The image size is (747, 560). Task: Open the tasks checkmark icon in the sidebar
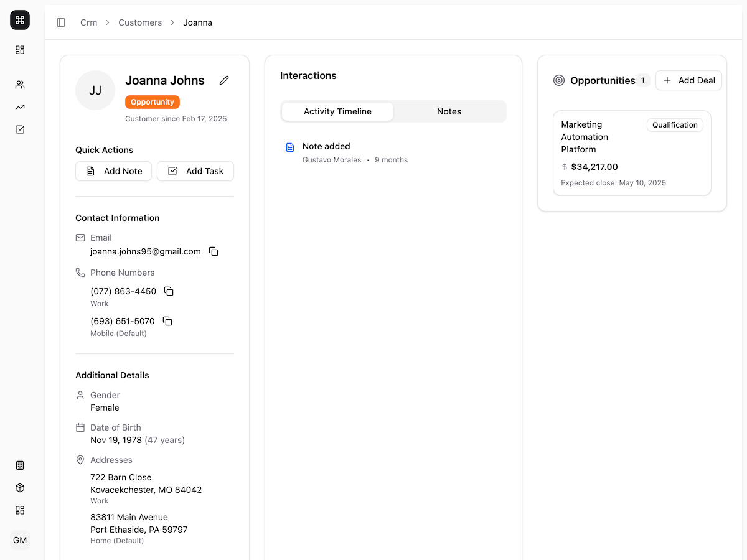pos(19,129)
